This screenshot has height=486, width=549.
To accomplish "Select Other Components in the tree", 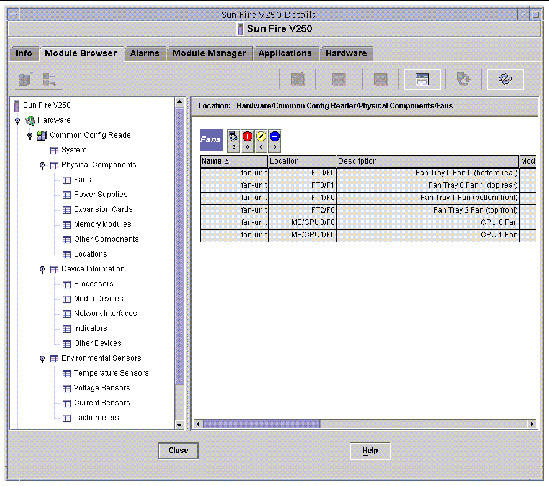I will click(106, 239).
